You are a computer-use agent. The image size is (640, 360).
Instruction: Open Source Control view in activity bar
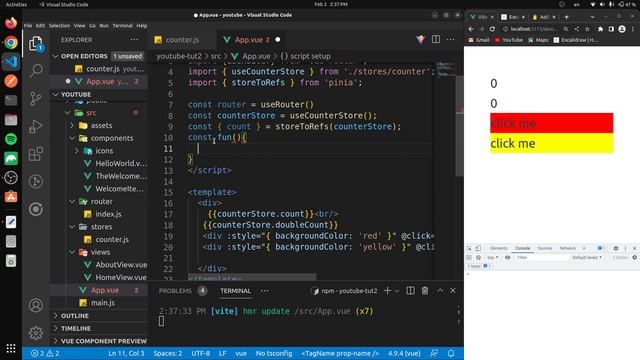click(36, 98)
